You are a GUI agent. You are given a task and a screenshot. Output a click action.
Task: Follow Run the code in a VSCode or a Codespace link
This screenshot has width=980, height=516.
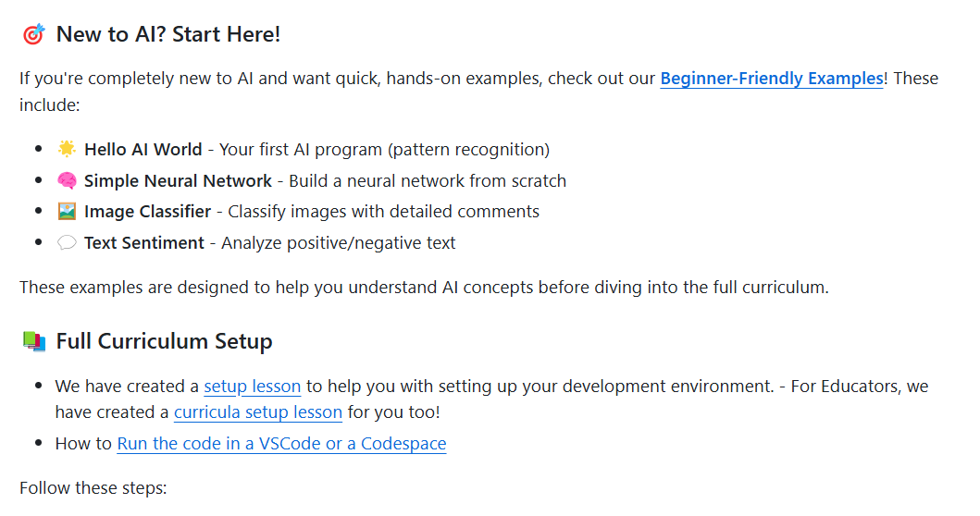point(282,444)
